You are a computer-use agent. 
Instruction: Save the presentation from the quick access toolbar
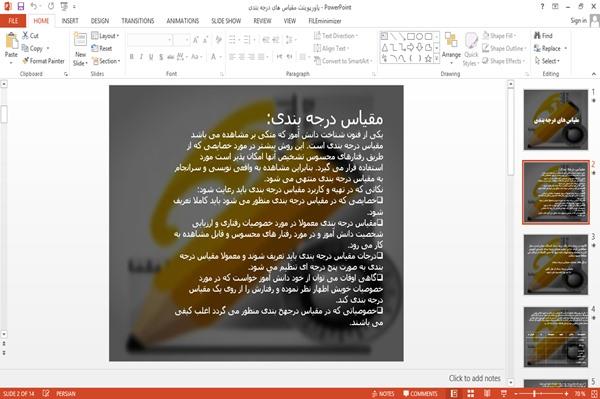point(21,7)
